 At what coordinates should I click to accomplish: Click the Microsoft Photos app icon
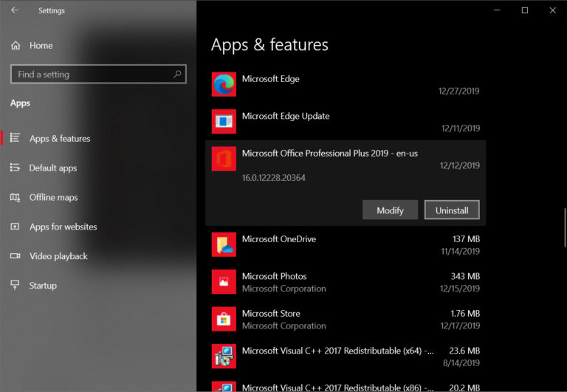pos(224,282)
